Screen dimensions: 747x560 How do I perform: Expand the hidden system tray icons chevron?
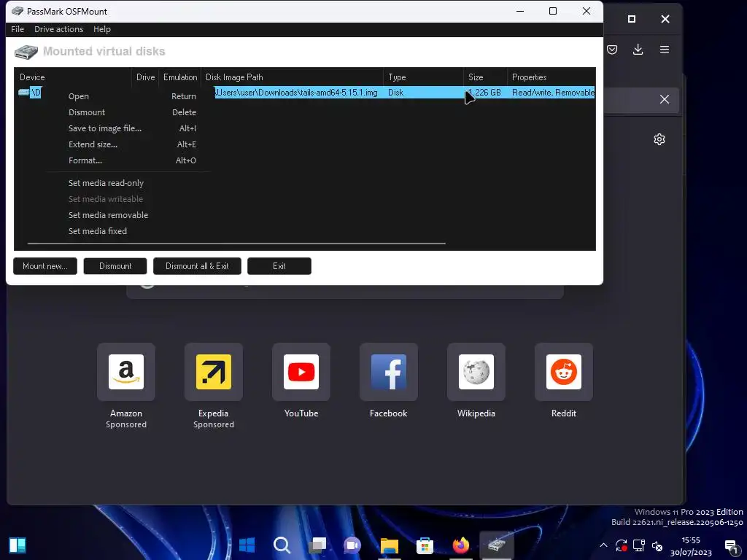click(603, 545)
